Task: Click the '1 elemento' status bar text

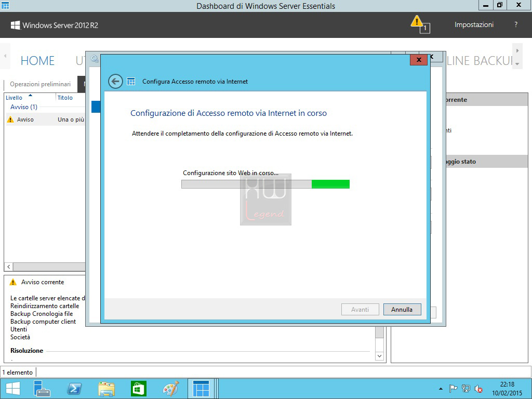Action: pos(18,373)
